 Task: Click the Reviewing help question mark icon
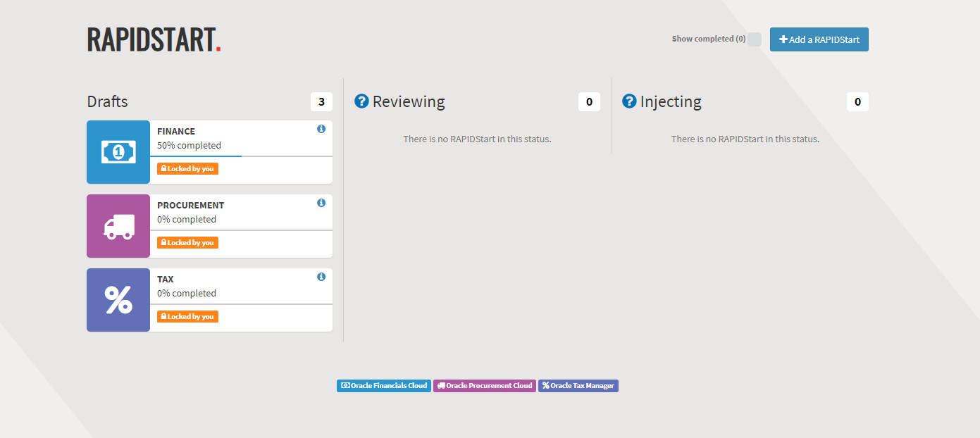pyautogui.click(x=361, y=101)
